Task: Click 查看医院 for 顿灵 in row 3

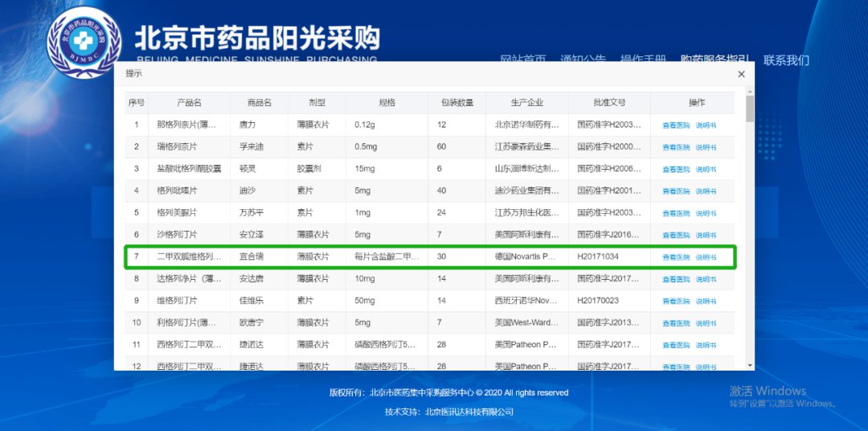Action: click(x=675, y=170)
